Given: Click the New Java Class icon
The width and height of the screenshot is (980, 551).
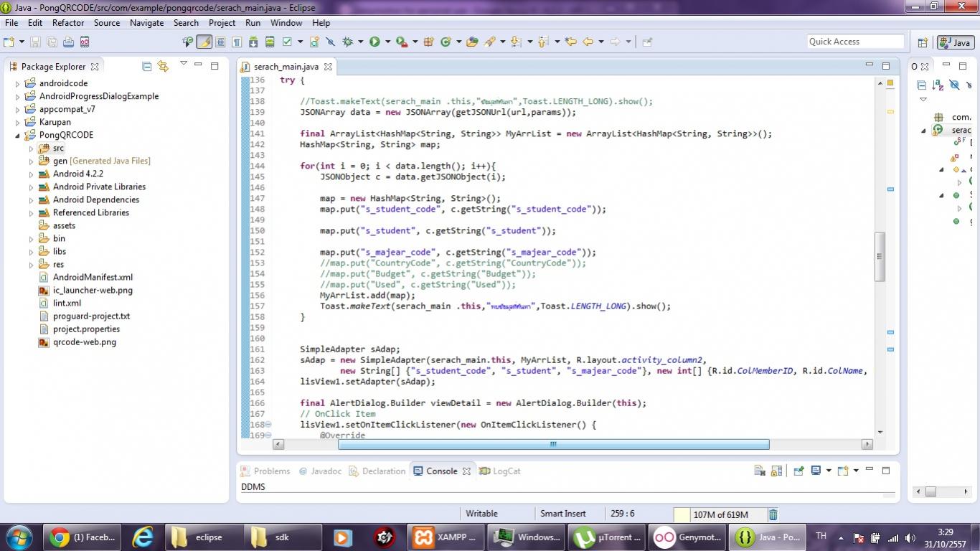Looking at the screenshot, I should pos(445,42).
